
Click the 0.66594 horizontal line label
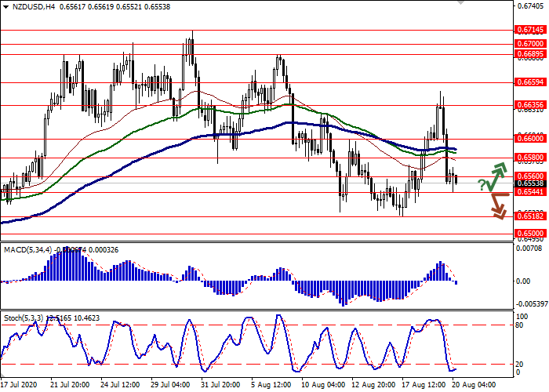[x=532, y=82]
